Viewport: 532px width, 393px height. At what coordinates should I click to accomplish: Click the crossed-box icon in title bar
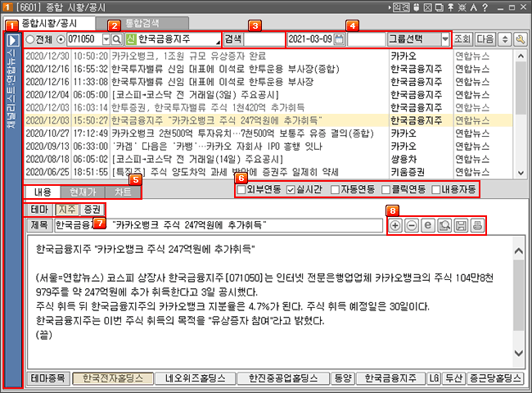click(x=428, y=7)
